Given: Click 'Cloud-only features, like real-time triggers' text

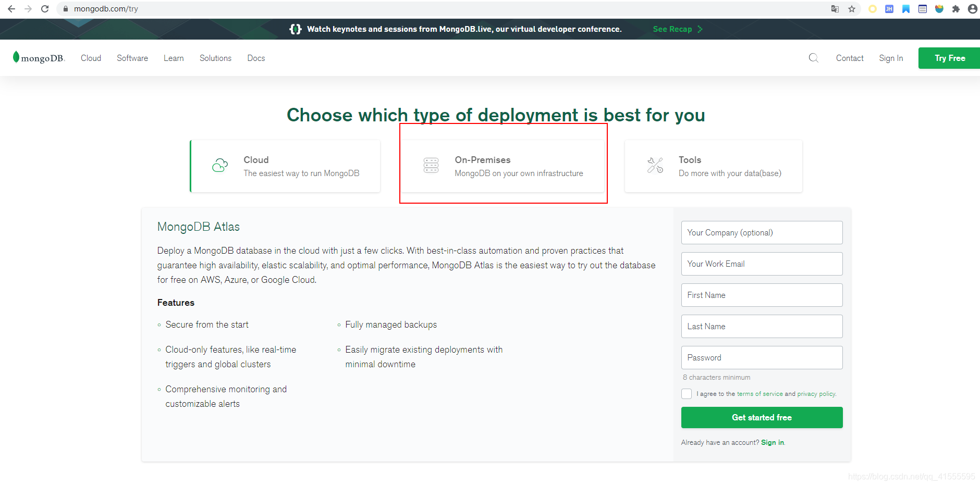Looking at the screenshot, I should [x=230, y=357].
